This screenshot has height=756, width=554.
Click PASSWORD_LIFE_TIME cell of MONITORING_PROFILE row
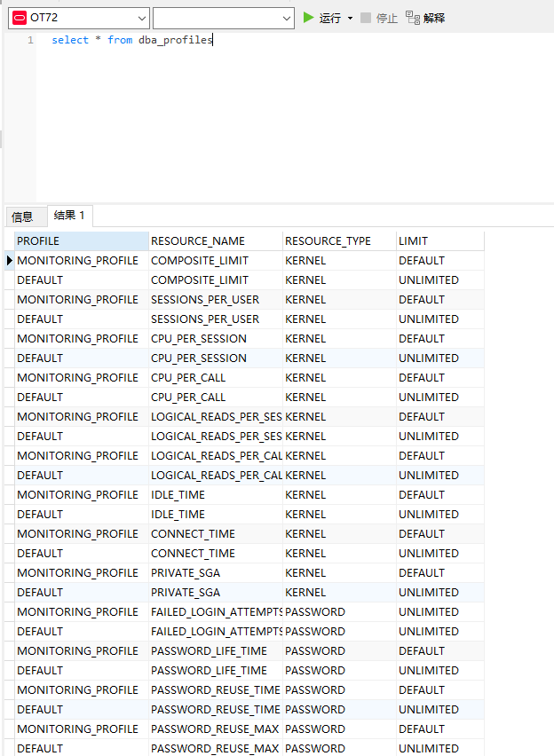pyautogui.click(x=216, y=651)
